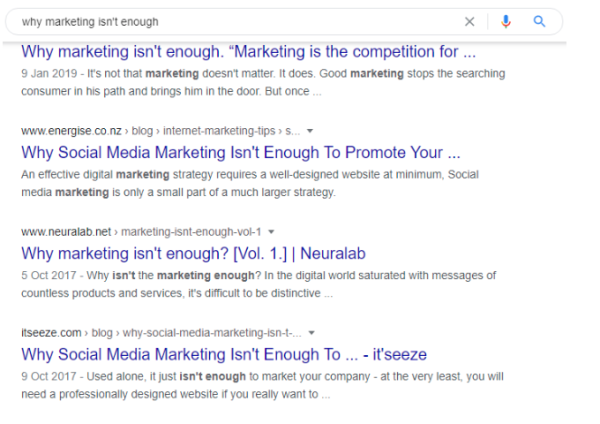
Task: Click the 5 Oct 2017 Neuralab snippet text
Action: tap(259, 284)
